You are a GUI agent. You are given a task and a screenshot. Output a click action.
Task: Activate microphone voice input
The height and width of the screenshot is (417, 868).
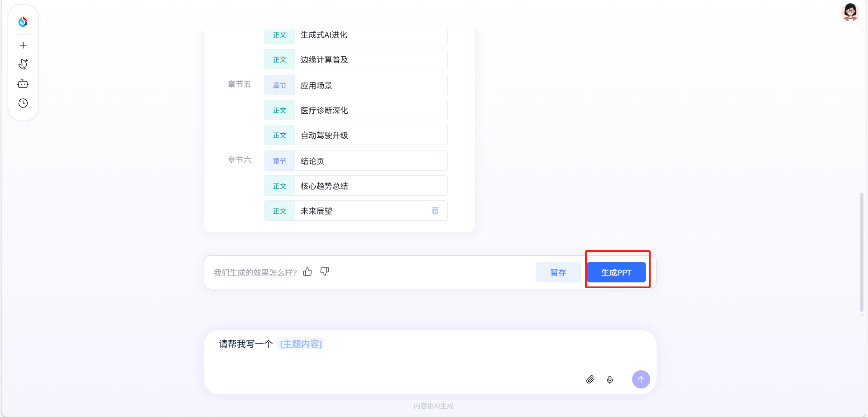pyautogui.click(x=610, y=379)
